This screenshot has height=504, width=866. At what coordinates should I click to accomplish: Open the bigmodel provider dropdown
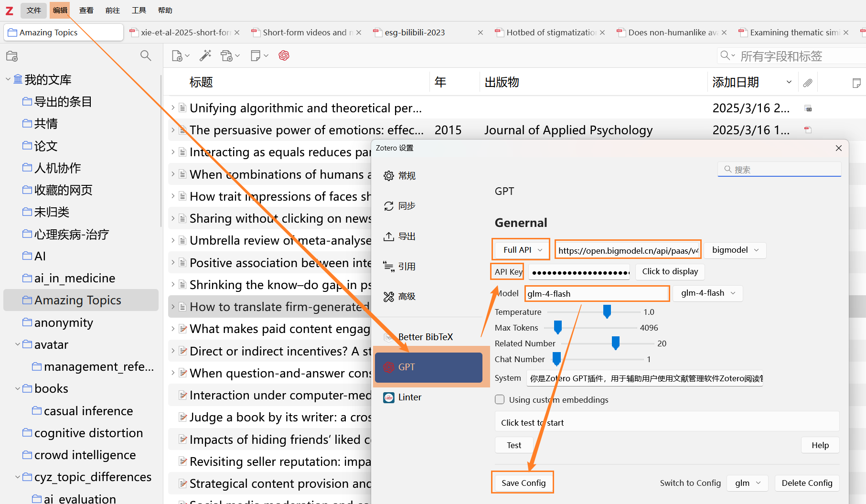[x=735, y=250]
